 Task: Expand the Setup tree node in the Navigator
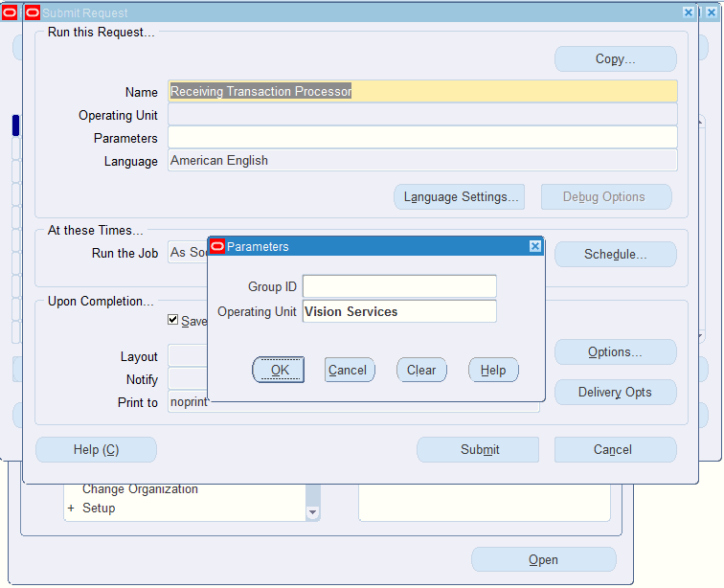71,509
